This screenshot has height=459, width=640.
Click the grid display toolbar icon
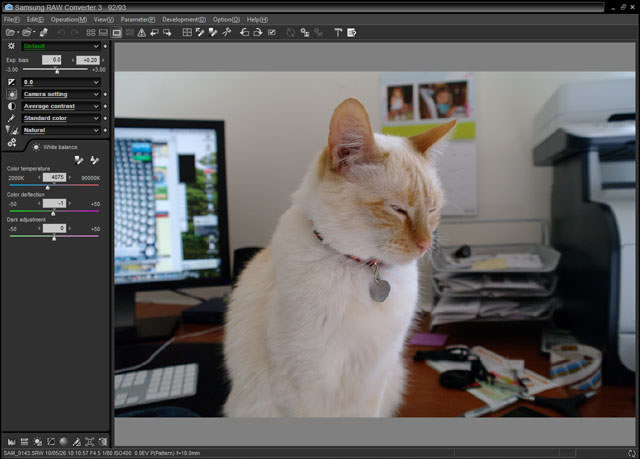click(x=186, y=33)
